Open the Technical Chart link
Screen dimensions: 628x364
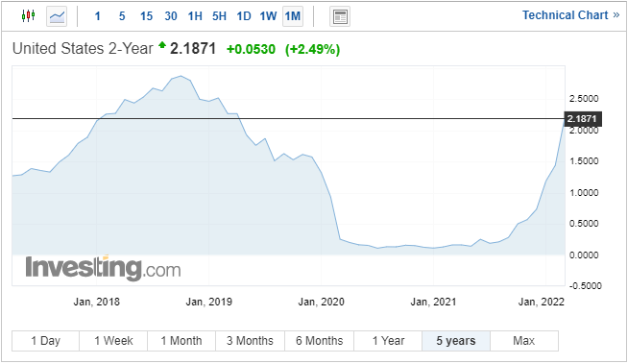point(570,15)
